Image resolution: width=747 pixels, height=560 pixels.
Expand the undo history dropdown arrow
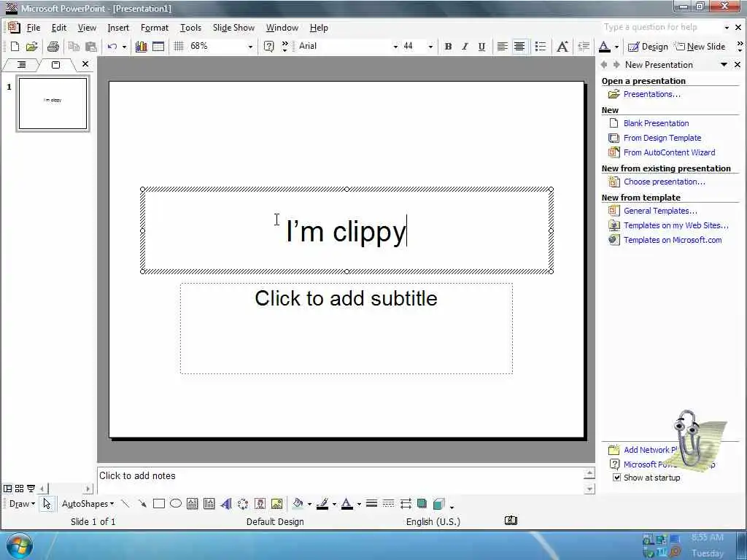pos(124,47)
